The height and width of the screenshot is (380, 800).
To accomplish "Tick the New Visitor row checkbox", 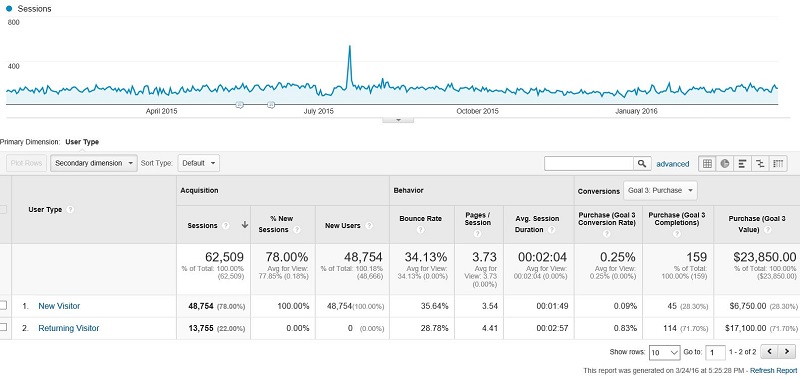I will (x=3, y=306).
